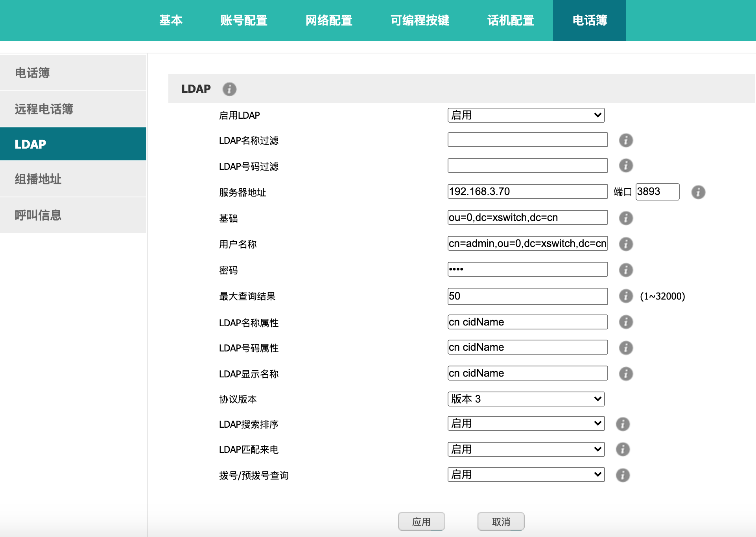
Task: Open 远程电话簿 in the sidebar
Action: click(x=73, y=109)
